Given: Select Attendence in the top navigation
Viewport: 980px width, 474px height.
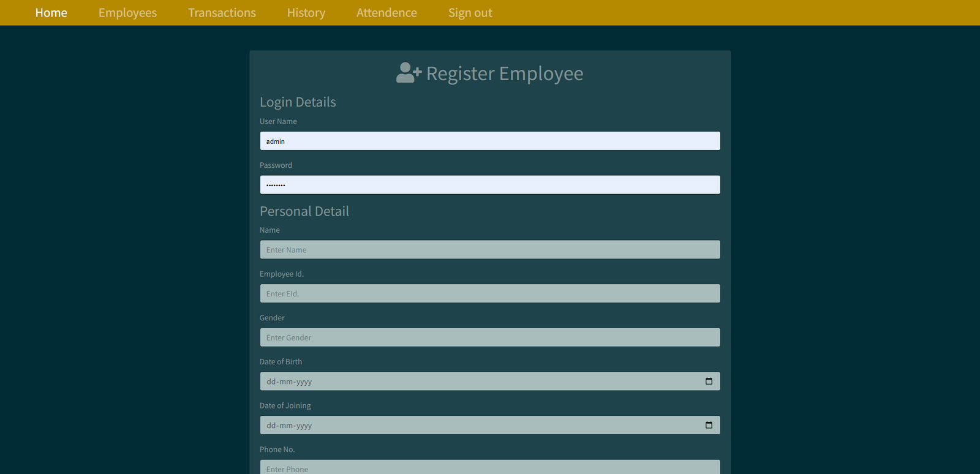Looking at the screenshot, I should [386, 13].
